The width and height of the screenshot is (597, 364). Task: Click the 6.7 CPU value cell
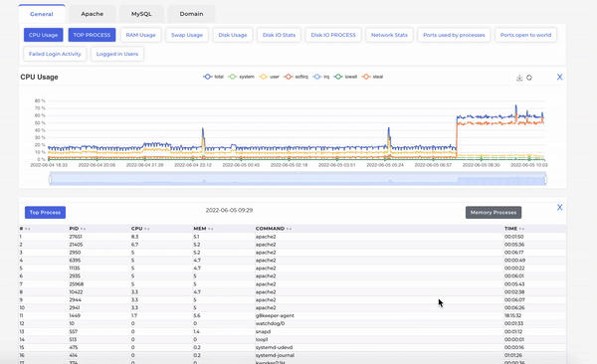(x=134, y=245)
